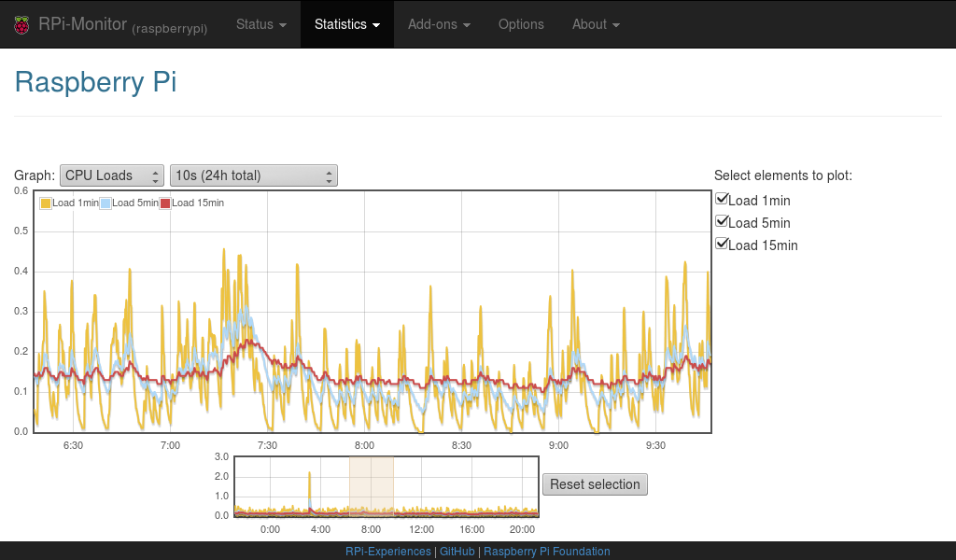
Task: Open the CPU Loads graph selector
Action: [111, 175]
